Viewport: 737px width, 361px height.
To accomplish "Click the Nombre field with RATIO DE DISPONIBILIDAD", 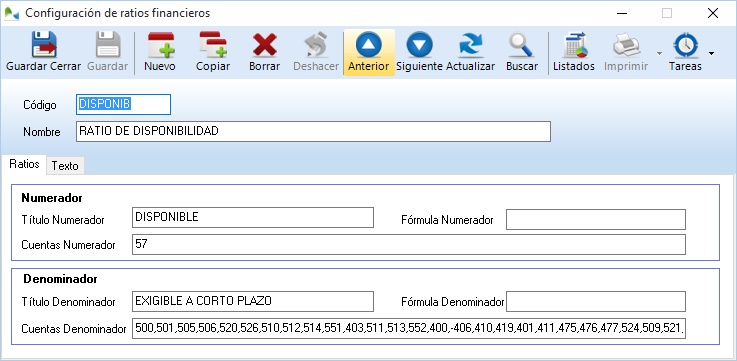I will coord(313,131).
